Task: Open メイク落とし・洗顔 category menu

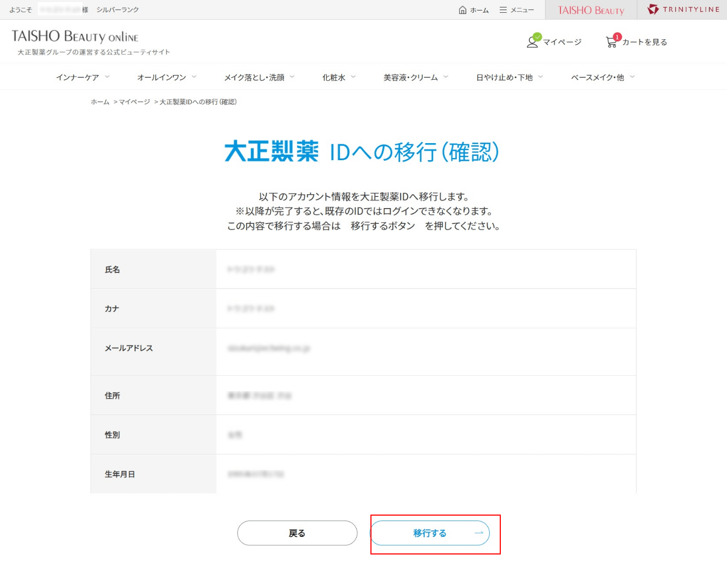Action: [254, 77]
